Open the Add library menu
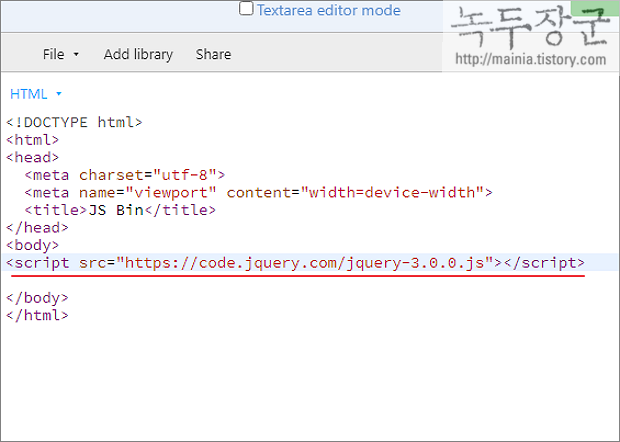Viewport: 620px width, 442px height. coord(138,54)
